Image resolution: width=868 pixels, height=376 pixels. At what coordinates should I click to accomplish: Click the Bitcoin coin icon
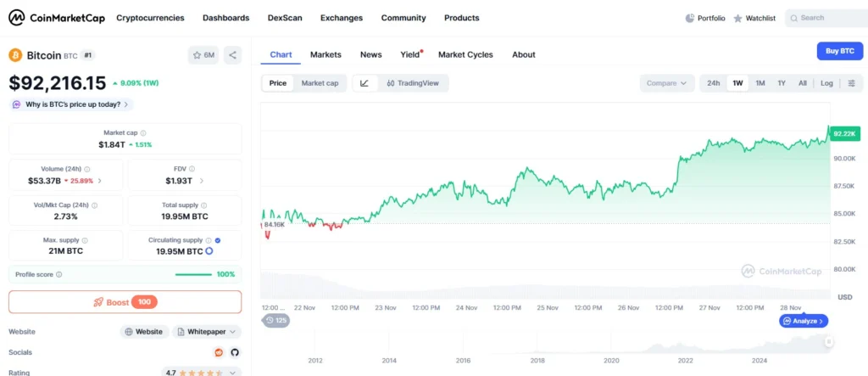click(15, 55)
